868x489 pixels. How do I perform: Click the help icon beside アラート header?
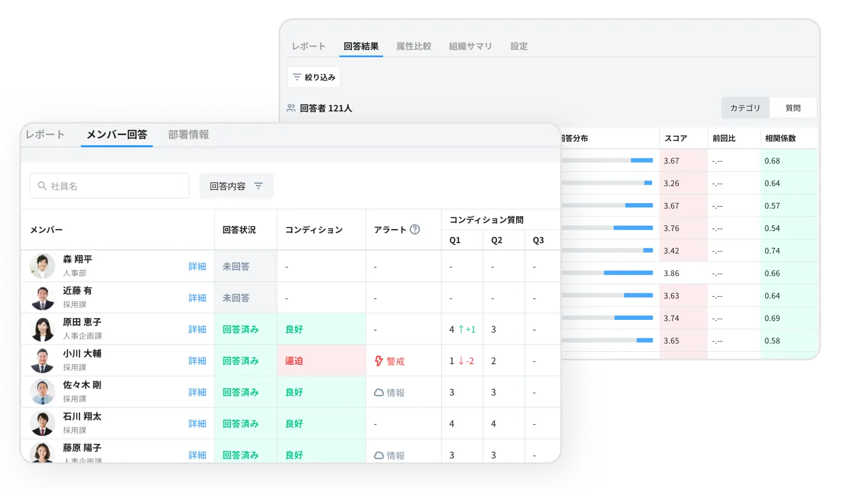[415, 230]
